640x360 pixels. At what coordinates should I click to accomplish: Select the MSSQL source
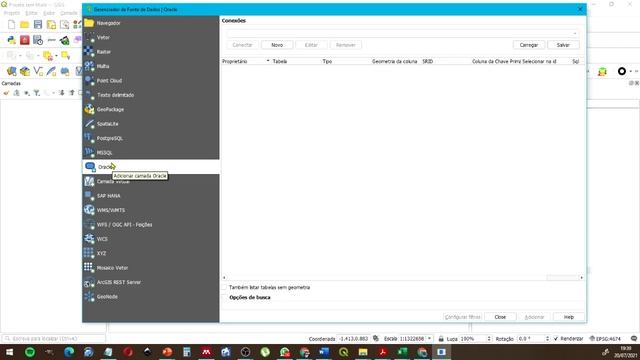[x=151, y=153]
